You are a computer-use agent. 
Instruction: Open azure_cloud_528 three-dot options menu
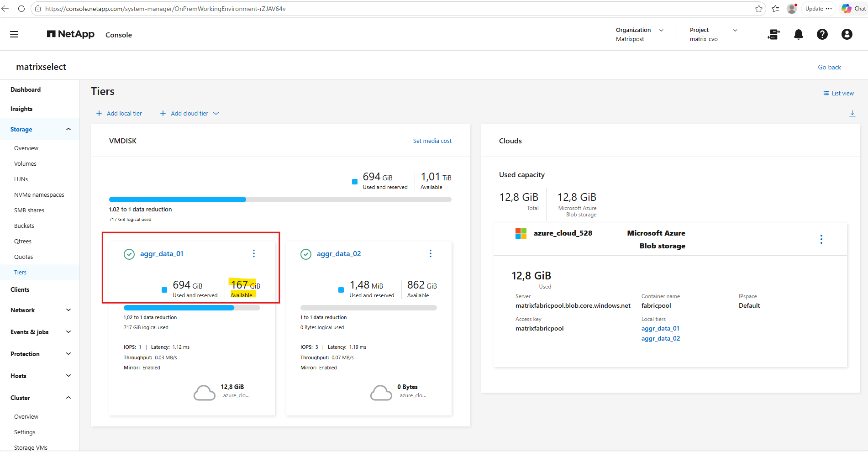(x=821, y=239)
